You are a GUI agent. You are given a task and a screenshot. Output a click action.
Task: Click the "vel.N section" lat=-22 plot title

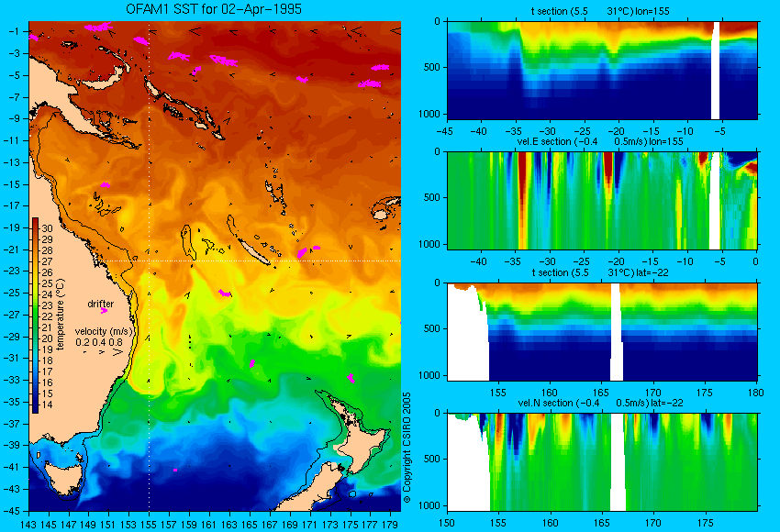coord(600,403)
